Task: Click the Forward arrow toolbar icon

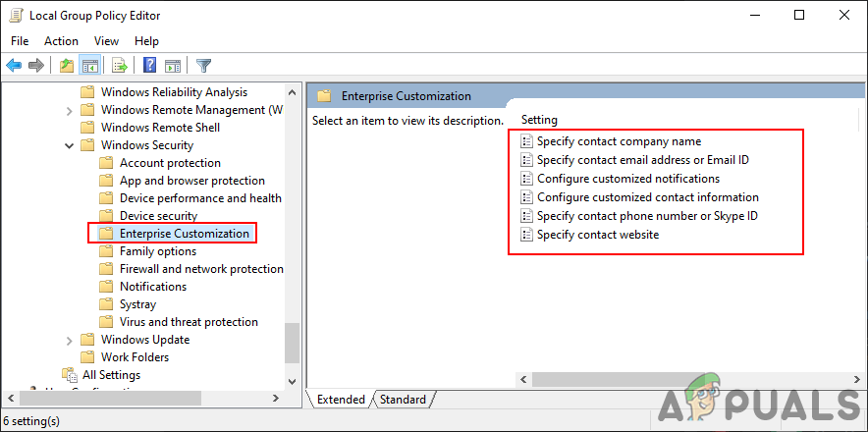Action: pyautogui.click(x=36, y=66)
